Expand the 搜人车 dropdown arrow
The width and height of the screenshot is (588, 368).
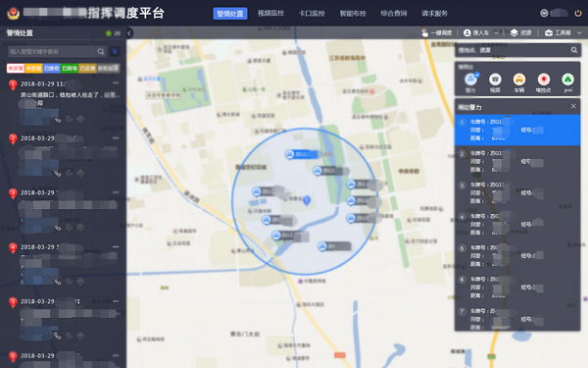[x=496, y=33]
